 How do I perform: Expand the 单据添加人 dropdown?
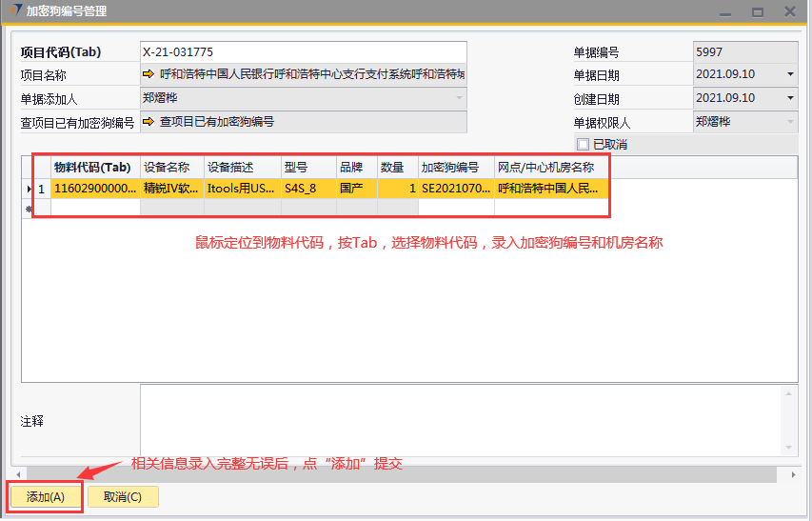459,98
